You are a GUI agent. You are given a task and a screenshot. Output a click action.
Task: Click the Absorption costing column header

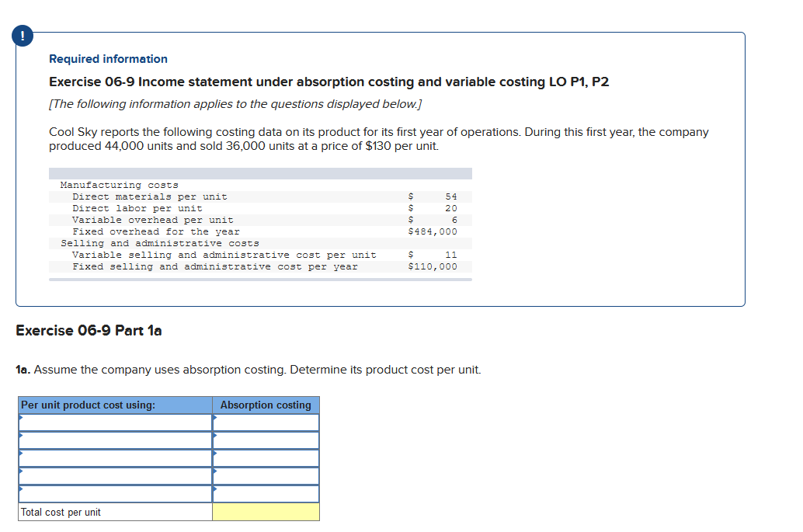point(266,405)
